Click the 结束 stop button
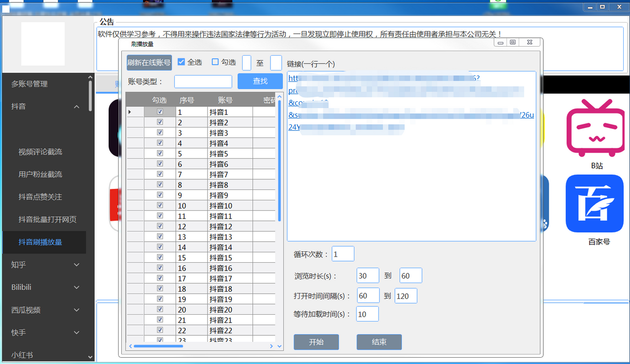The image size is (630, 364). [379, 342]
